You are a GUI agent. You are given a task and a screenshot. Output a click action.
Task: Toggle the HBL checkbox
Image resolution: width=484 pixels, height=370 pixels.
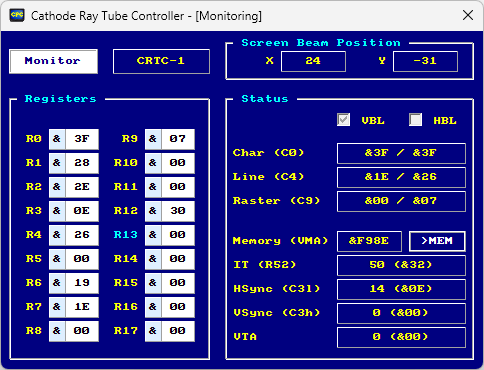click(x=415, y=120)
